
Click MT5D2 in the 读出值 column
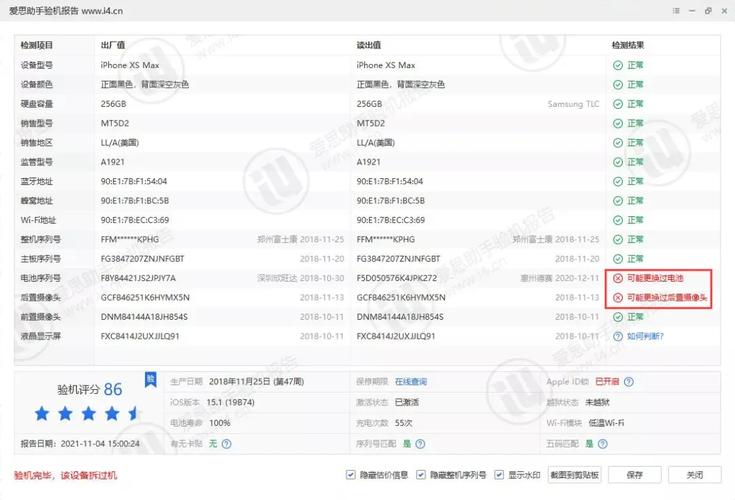tap(371, 123)
